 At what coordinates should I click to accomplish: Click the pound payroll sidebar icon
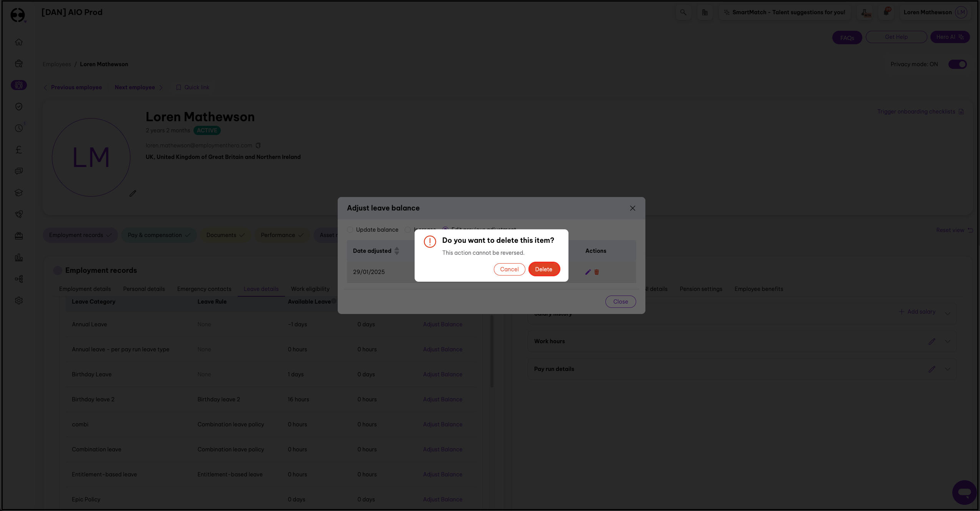pyautogui.click(x=19, y=150)
